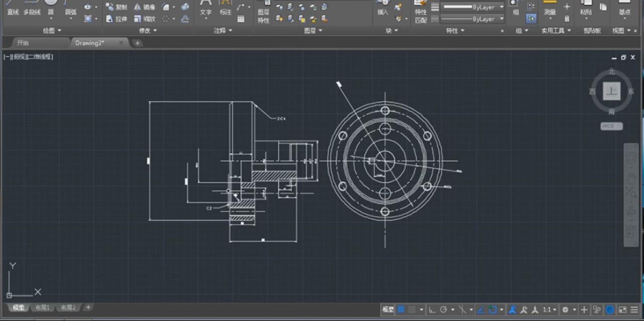Click the WCS coordinate system label

click(x=611, y=126)
